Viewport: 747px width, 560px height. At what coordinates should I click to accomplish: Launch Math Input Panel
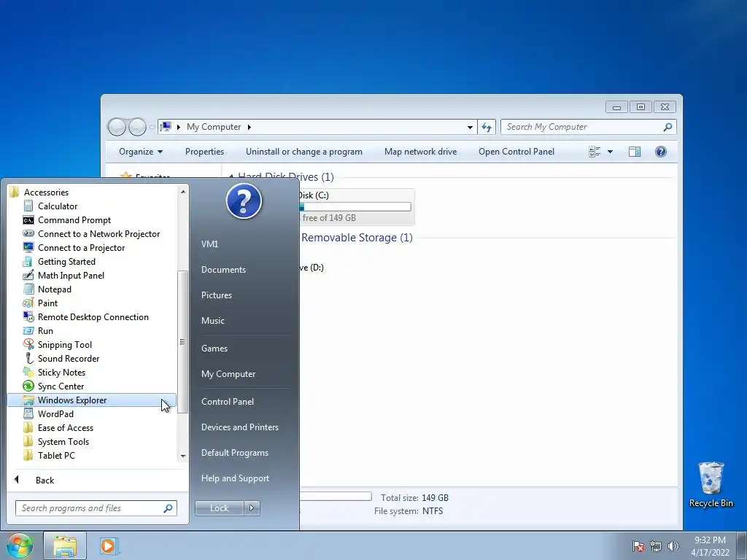tap(71, 275)
